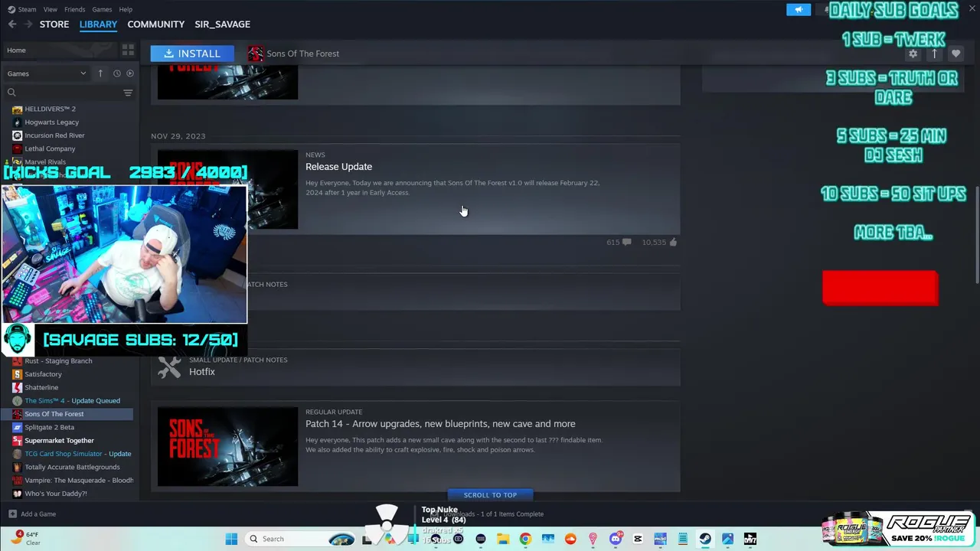This screenshot has width=980, height=551.
Task: Open Discord from the taskbar
Action: (616, 539)
